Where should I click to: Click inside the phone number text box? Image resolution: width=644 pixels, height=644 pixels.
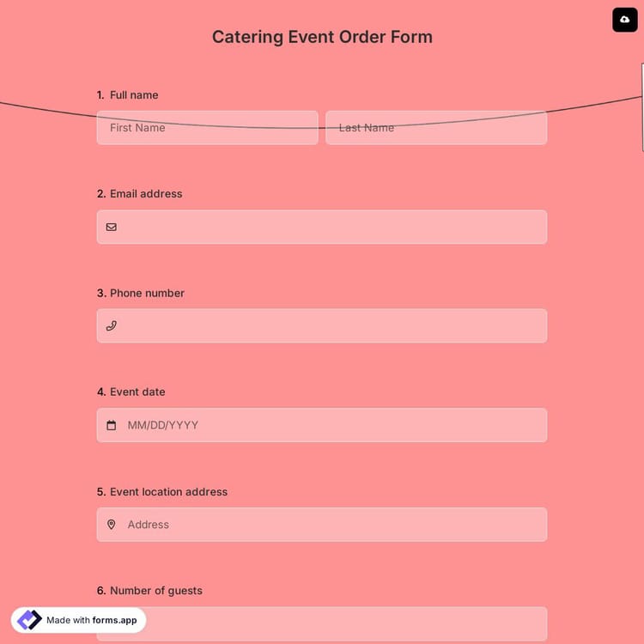pos(331,326)
